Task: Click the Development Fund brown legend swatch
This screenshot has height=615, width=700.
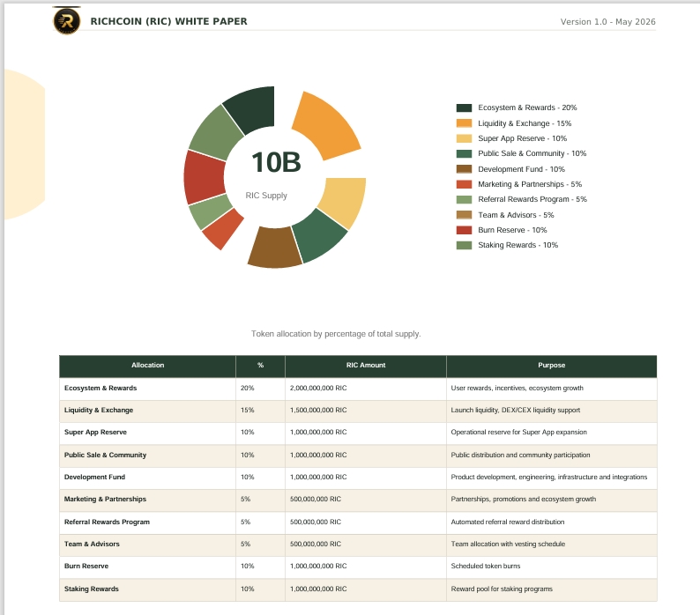Action: tap(464, 169)
